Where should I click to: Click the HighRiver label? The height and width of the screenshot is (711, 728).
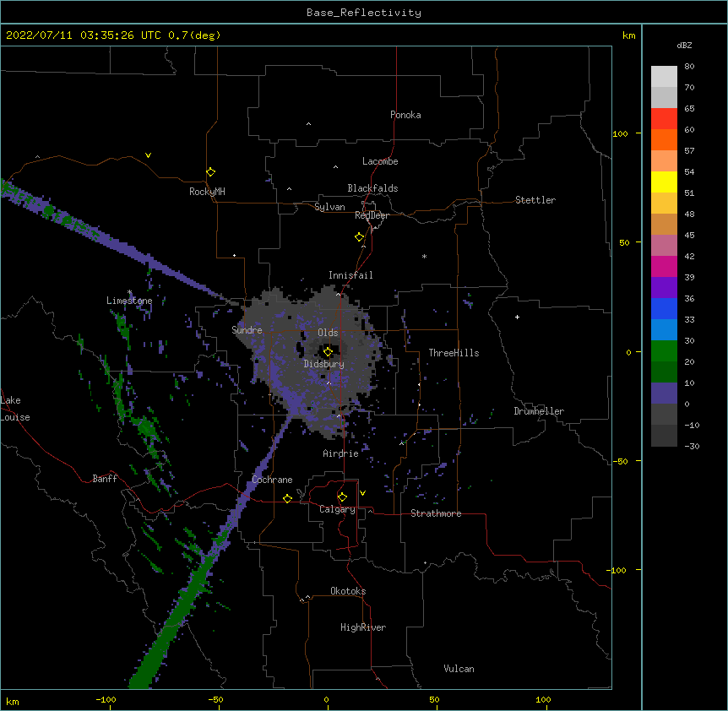363,627
